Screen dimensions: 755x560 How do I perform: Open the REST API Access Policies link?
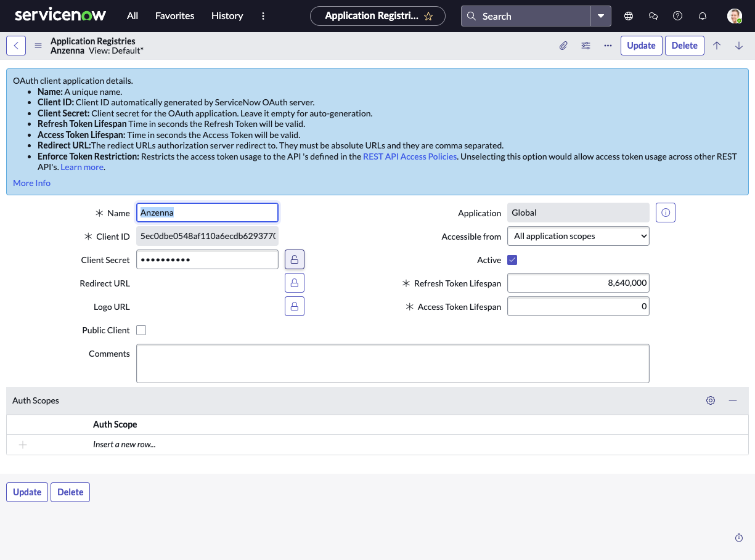click(x=410, y=156)
